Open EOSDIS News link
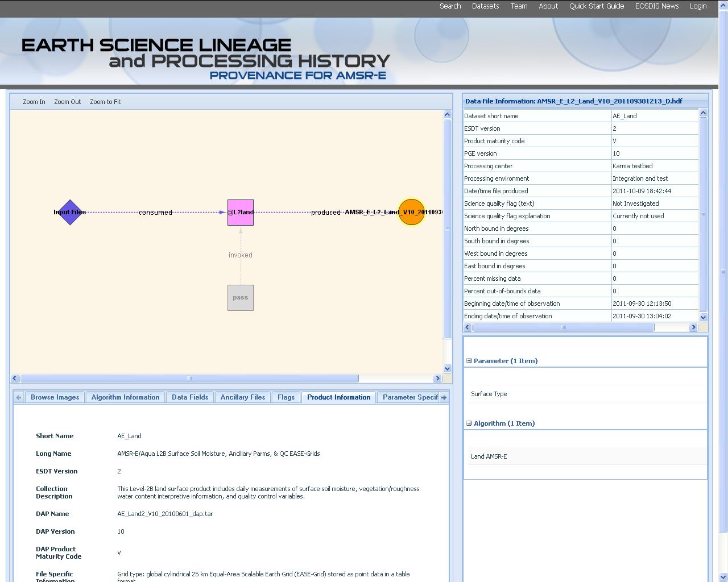 [x=657, y=6]
